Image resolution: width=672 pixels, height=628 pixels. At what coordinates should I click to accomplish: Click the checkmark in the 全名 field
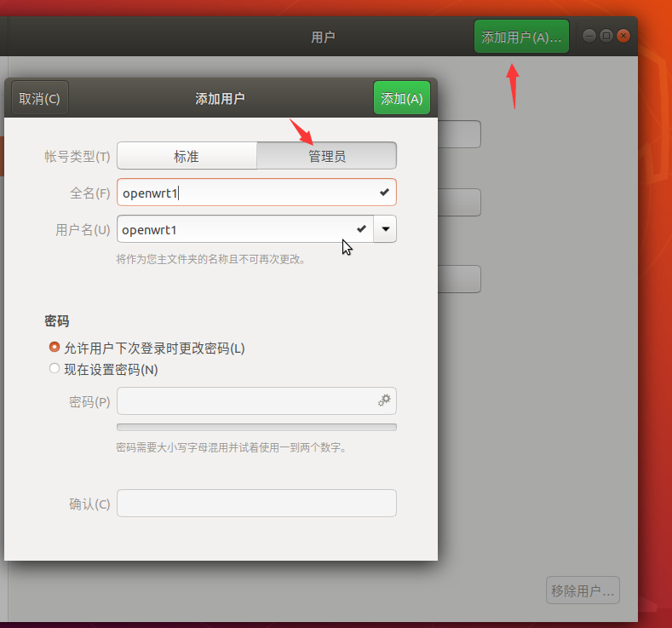tap(384, 193)
